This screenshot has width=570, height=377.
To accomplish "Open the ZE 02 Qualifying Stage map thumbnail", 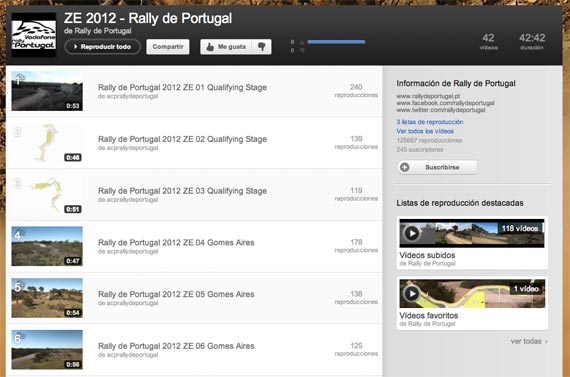I will 47,143.
